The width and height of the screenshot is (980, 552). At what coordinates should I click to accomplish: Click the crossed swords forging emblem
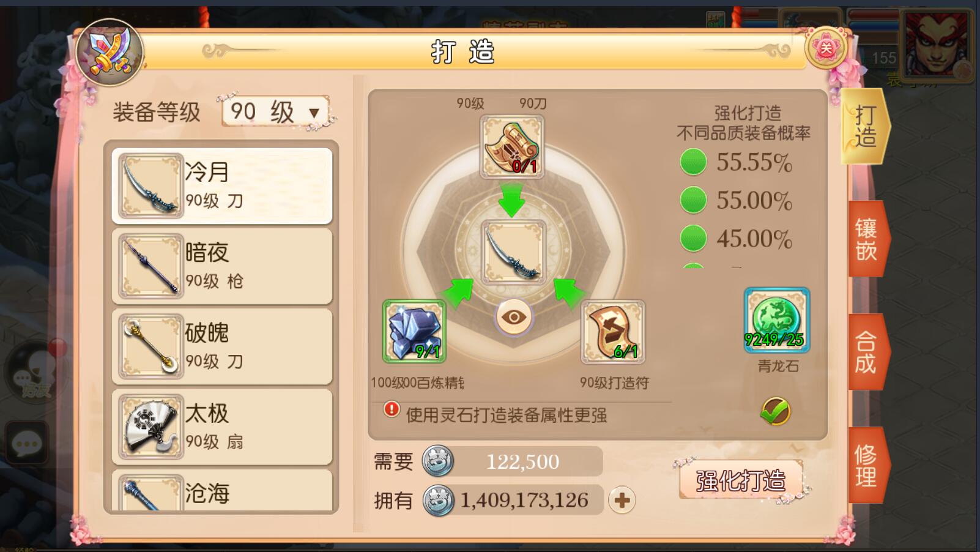point(110,52)
